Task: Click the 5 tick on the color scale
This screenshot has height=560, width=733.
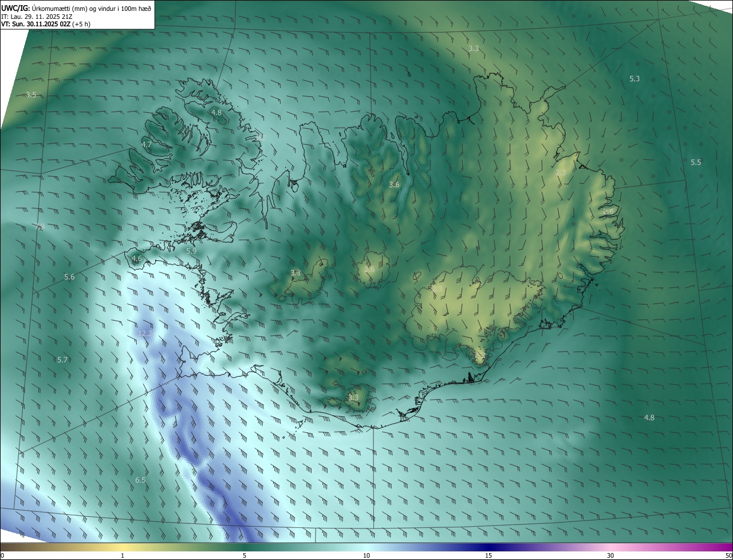Action: (245, 555)
